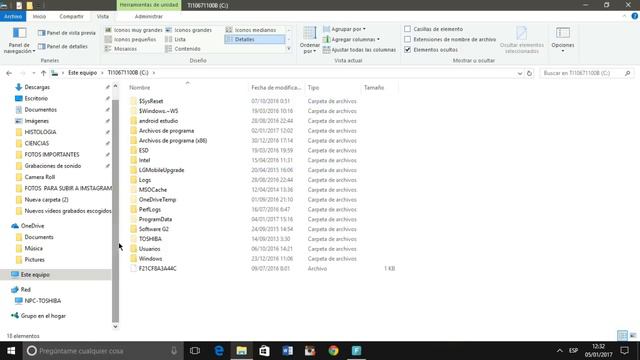
Task: Launch Microsoft Edge from taskbar
Action: 219,351
